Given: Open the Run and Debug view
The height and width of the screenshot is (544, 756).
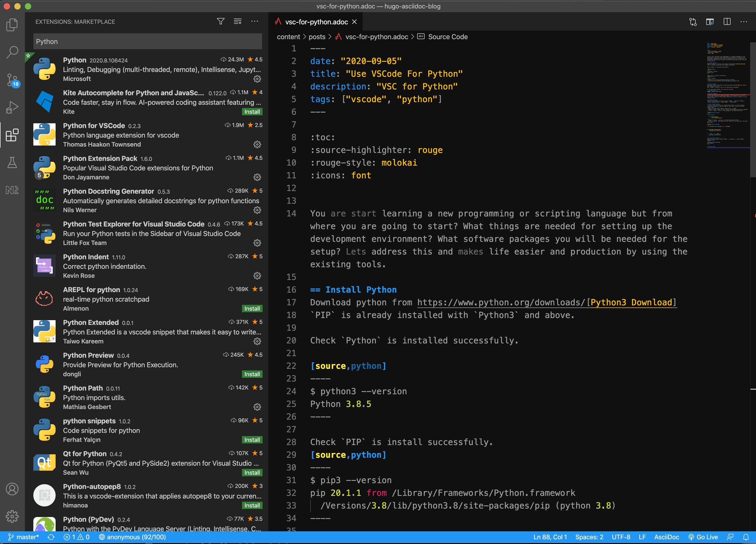Looking at the screenshot, I should pyautogui.click(x=12, y=107).
